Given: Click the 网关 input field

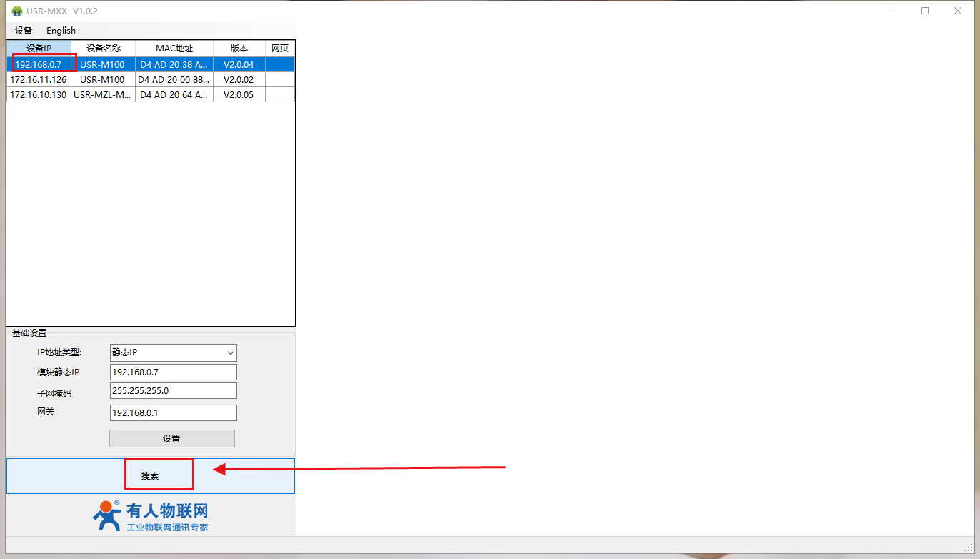Looking at the screenshot, I should (174, 413).
